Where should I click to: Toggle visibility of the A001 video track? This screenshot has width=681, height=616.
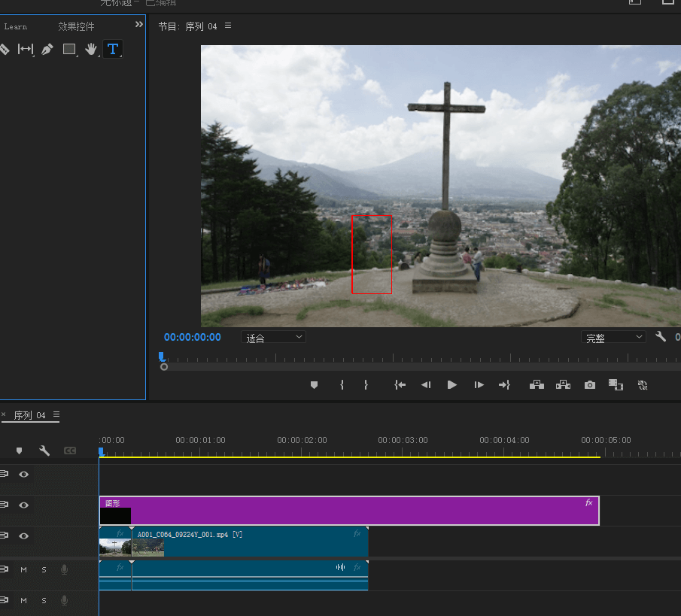pos(24,536)
